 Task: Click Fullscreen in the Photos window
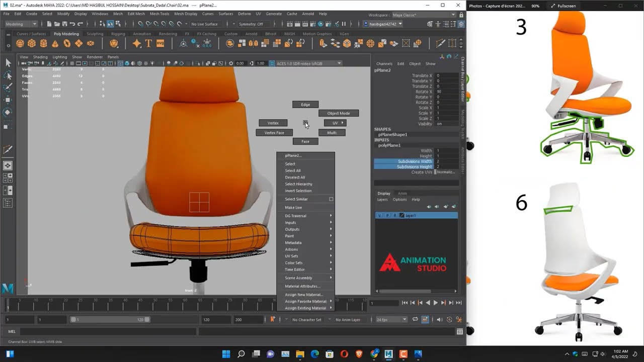tap(563, 6)
